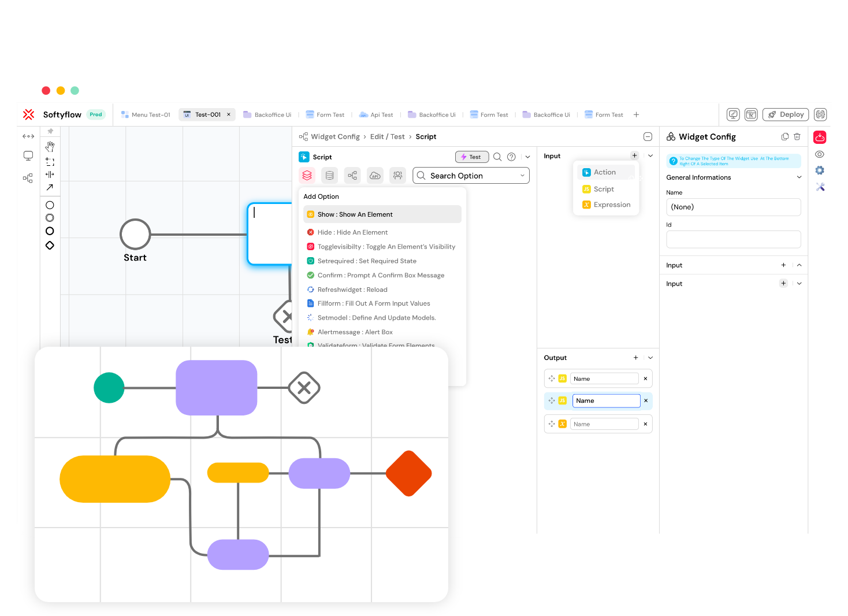Image resolution: width=848 pixels, height=616 pixels.
Task: Click the pin icon above the tool palette
Action: (50, 131)
